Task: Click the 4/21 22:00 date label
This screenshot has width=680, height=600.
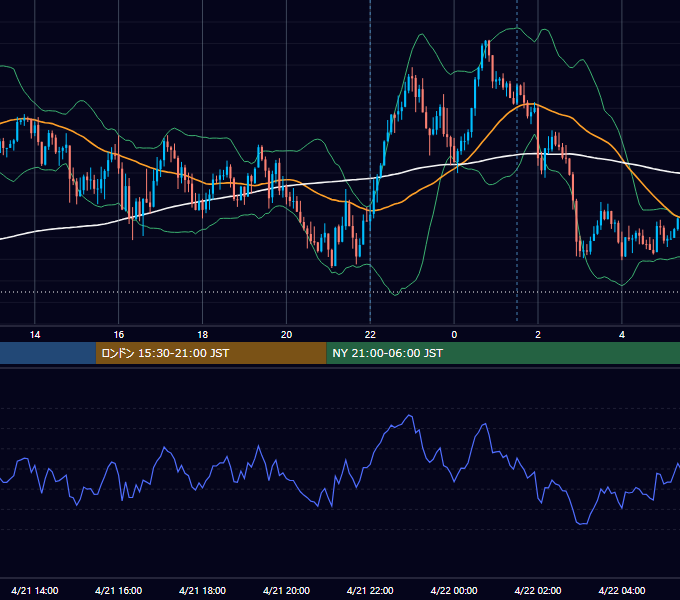Action: tap(370, 590)
